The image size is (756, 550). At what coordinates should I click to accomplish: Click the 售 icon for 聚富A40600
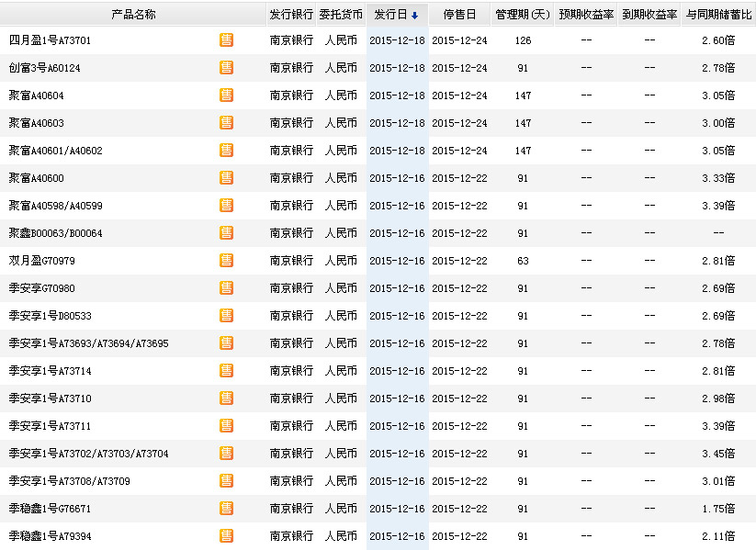coord(226,178)
